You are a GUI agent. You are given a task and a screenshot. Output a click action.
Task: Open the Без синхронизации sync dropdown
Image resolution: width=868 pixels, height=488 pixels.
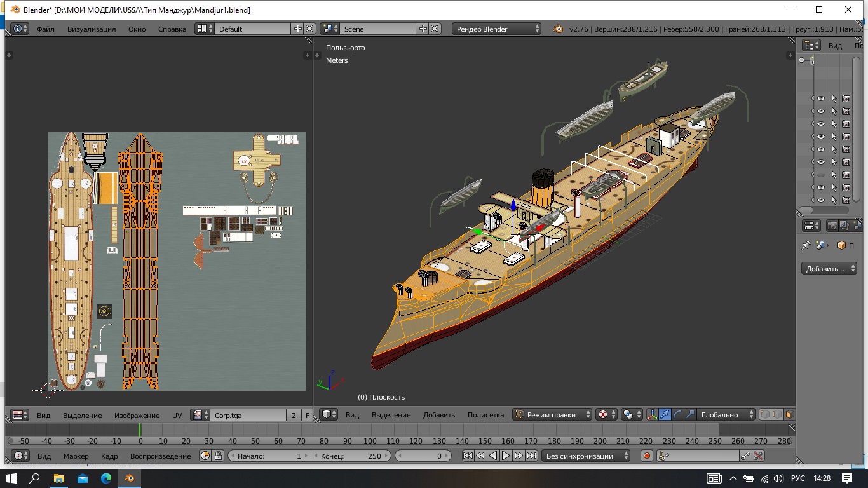585,456
